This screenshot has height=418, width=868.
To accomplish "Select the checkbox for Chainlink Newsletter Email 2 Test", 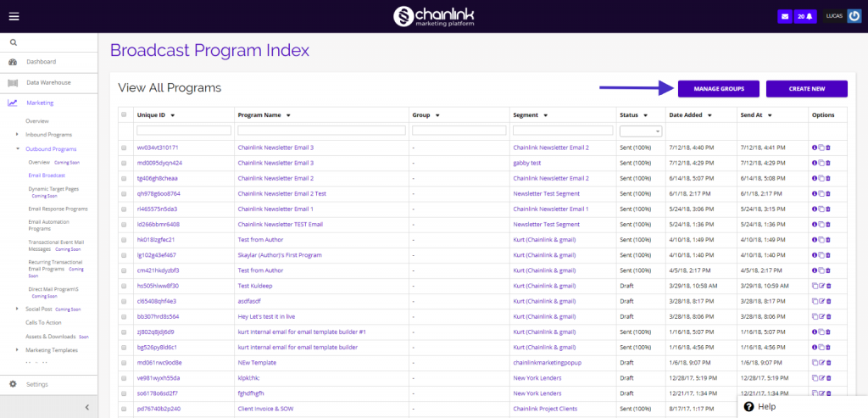I will (x=124, y=194).
